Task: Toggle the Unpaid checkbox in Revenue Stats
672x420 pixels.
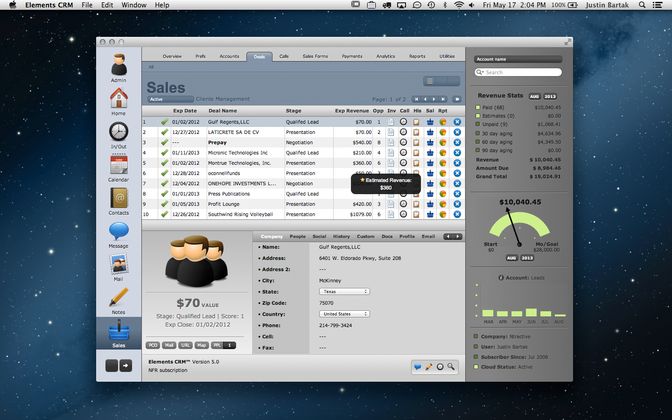Action: [x=477, y=124]
